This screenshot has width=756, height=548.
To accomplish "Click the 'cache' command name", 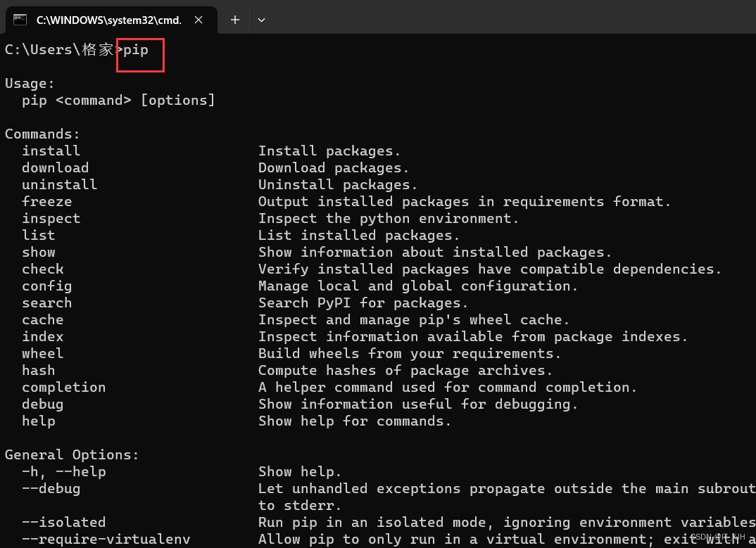I will coord(43,319).
